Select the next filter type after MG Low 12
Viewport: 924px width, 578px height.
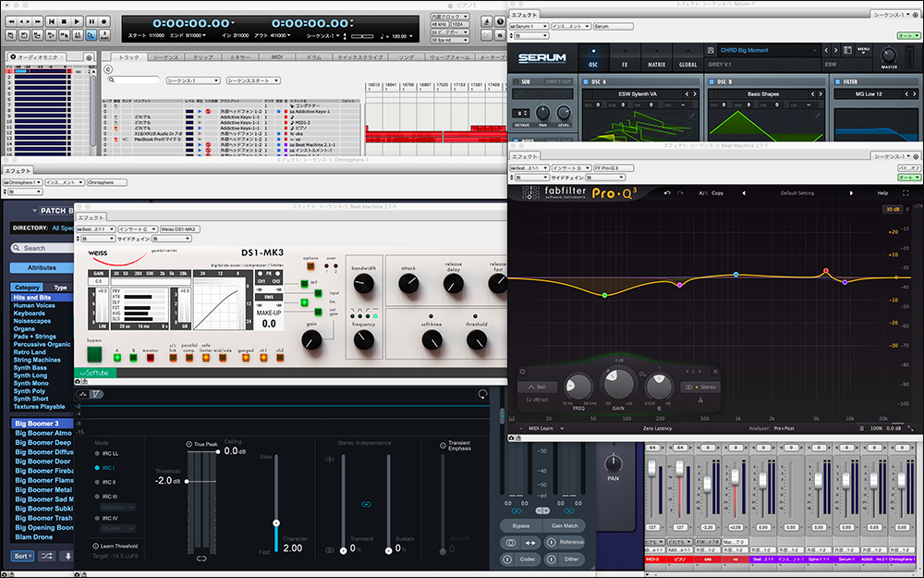point(915,93)
